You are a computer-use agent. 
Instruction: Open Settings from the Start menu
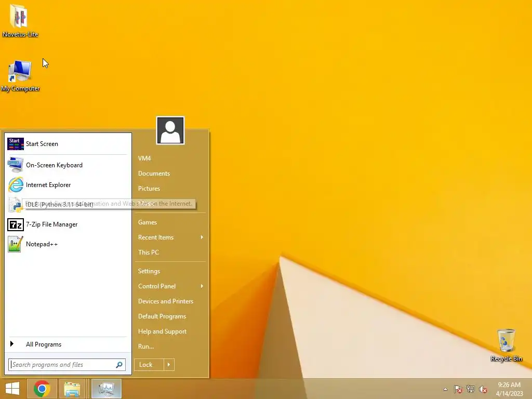pos(149,271)
